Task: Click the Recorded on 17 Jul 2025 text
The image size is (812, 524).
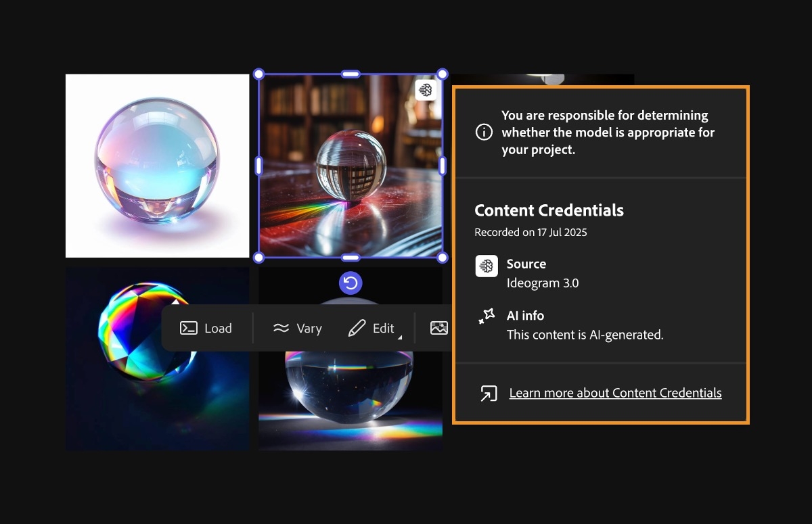Action: (x=531, y=232)
